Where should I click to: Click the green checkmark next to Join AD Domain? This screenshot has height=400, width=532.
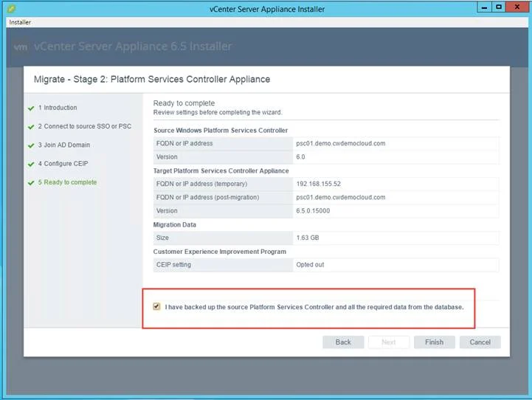click(31, 145)
